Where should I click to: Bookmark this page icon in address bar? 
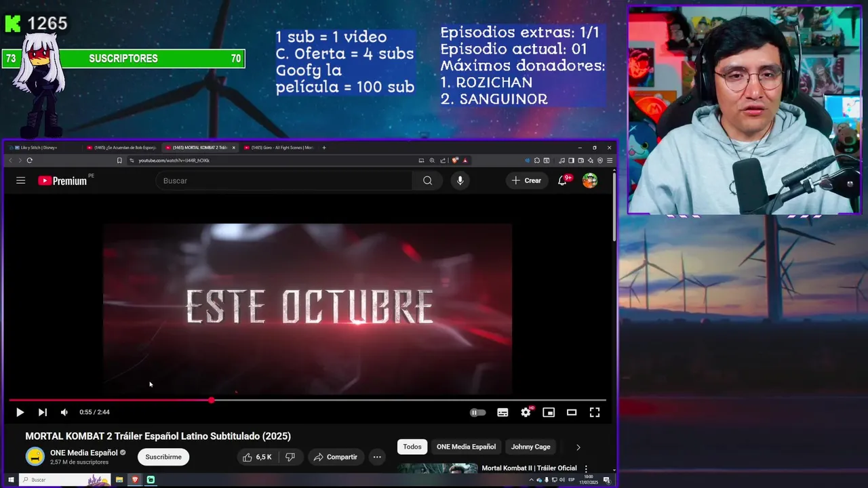119,161
